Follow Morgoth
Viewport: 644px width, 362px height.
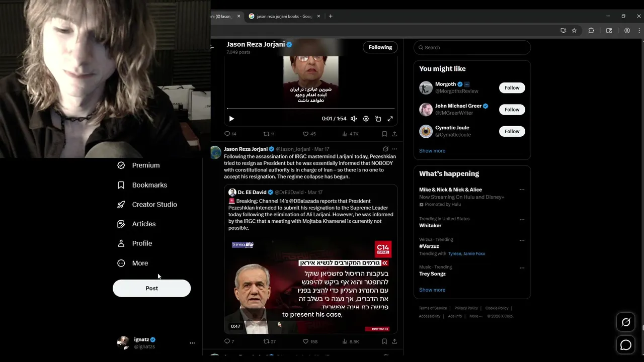click(x=512, y=87)
